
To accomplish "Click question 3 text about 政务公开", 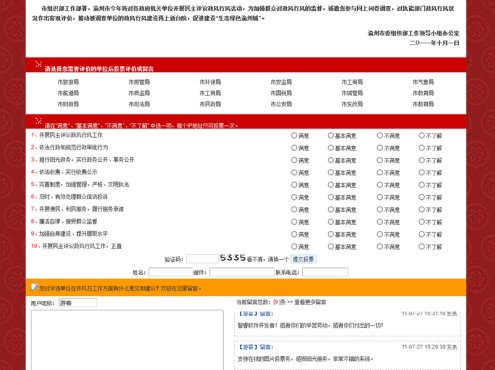I will (x=87, y=160).
